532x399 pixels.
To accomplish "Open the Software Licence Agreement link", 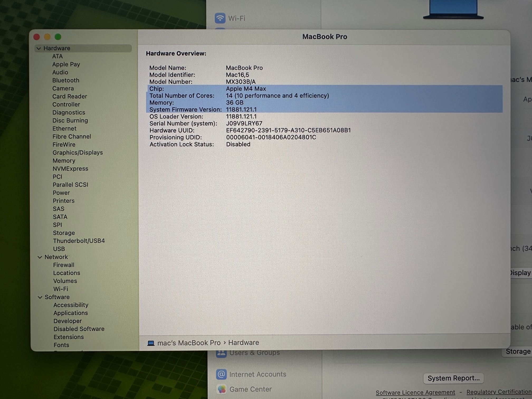I will 415,392.
